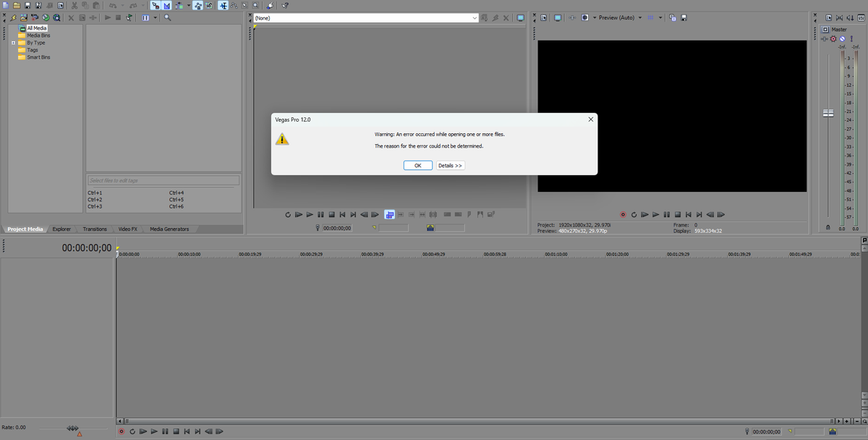Click the trimmer Play button
This screenshot has height=440, width=868.
310,215
